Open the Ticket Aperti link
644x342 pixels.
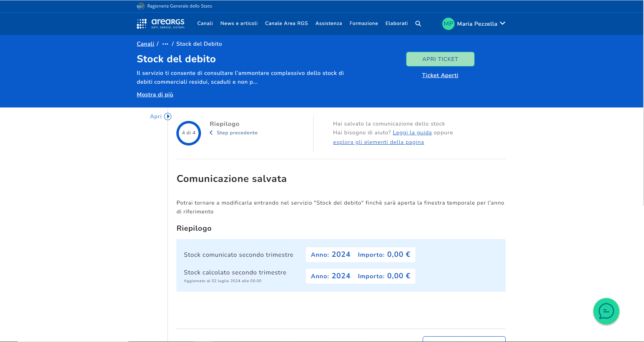(440, 75)
